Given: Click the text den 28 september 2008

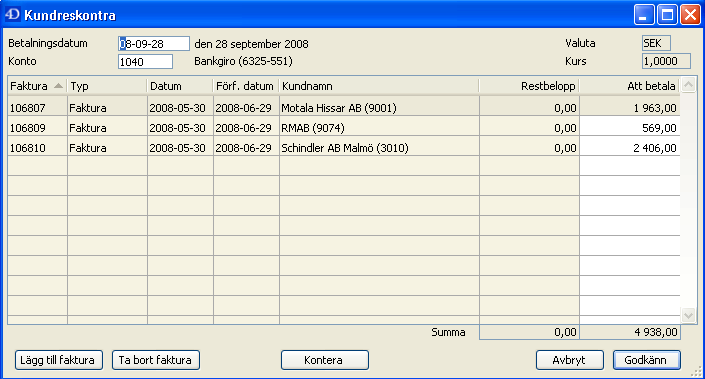Looking at the screenshot, I should click(251, 44).
